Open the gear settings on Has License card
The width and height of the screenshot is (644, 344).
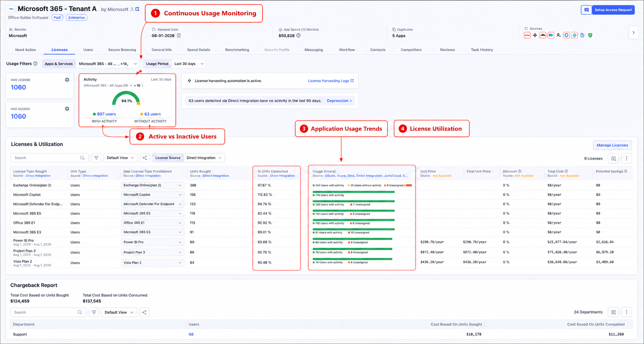click(67, 80)
